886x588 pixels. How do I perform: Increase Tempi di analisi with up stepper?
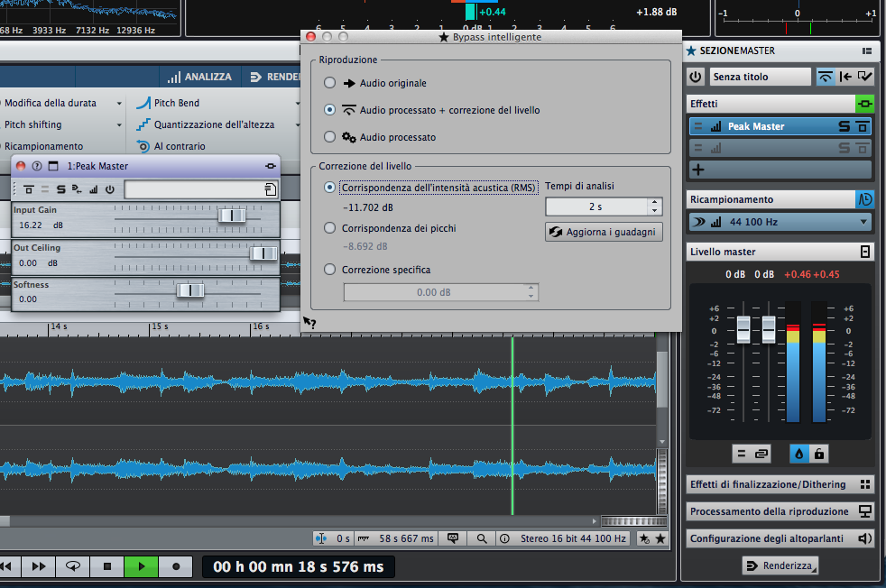(x=654, y=202)
